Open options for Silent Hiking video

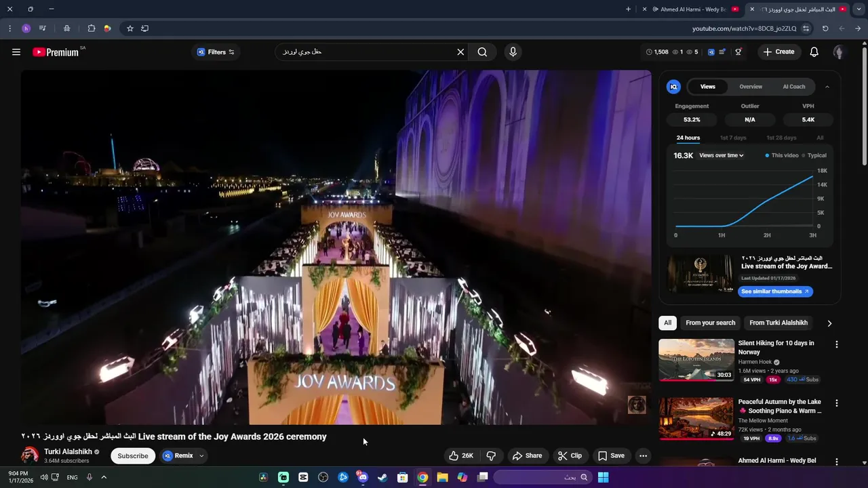pyautogui.click(x=836, y=344)
